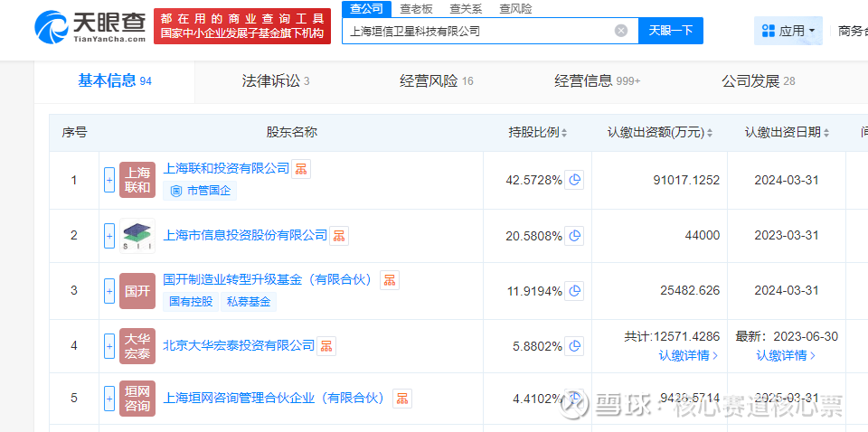
Task: Click the pie chart icon beside 42.5728%
Action: pyautogui.click(x=575, y=181)
